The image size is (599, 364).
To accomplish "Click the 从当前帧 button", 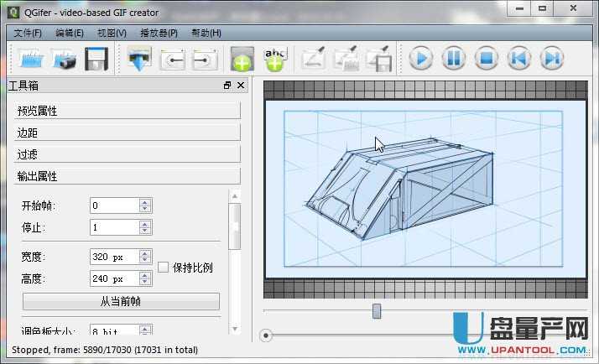I will coord(121,301).
